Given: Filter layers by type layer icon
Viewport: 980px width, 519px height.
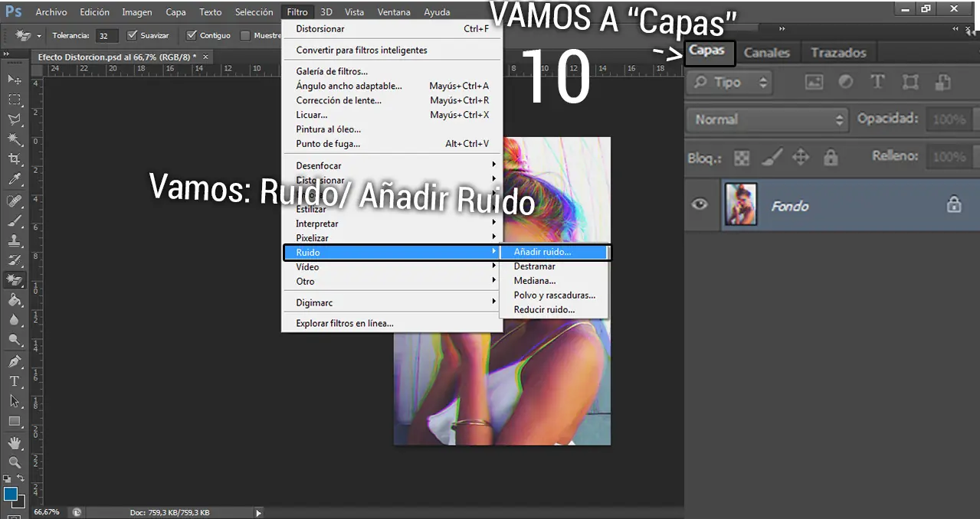Looking at the screenshot, I should tap(878, 82).
